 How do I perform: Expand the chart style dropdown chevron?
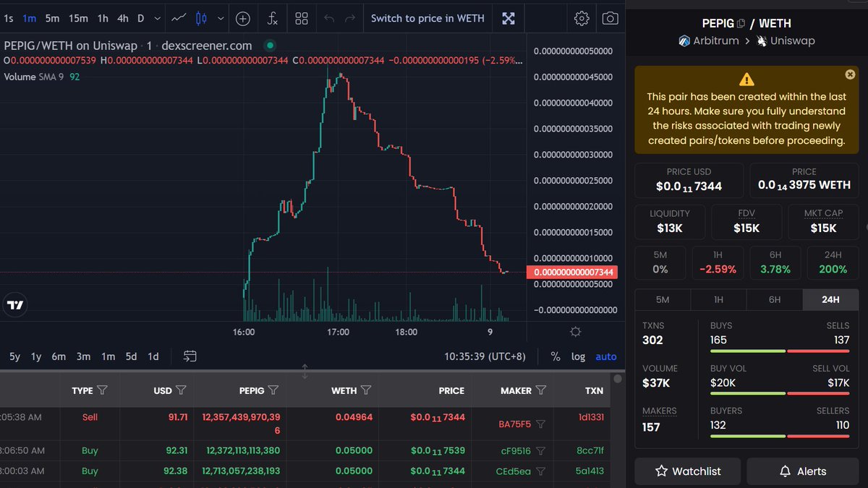(x=221, y=18)
